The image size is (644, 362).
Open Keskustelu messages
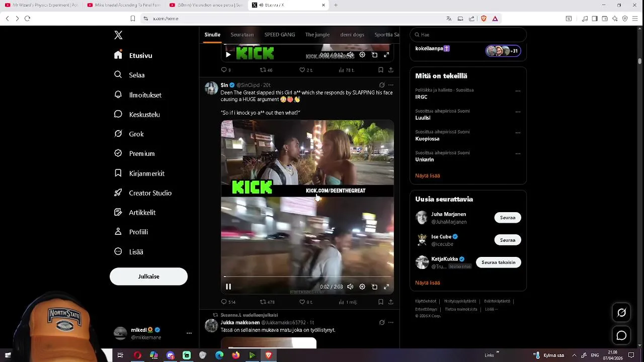coord(137,114)
